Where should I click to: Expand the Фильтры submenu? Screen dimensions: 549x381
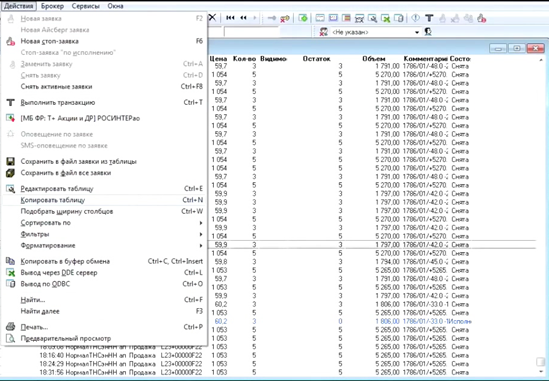coord(104,234)
